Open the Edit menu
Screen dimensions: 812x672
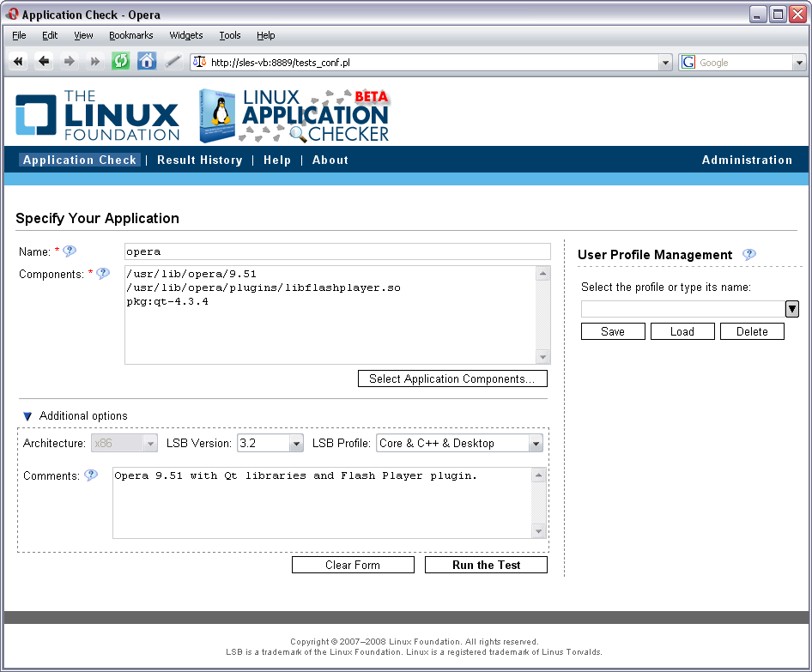(x=50, y=35)
